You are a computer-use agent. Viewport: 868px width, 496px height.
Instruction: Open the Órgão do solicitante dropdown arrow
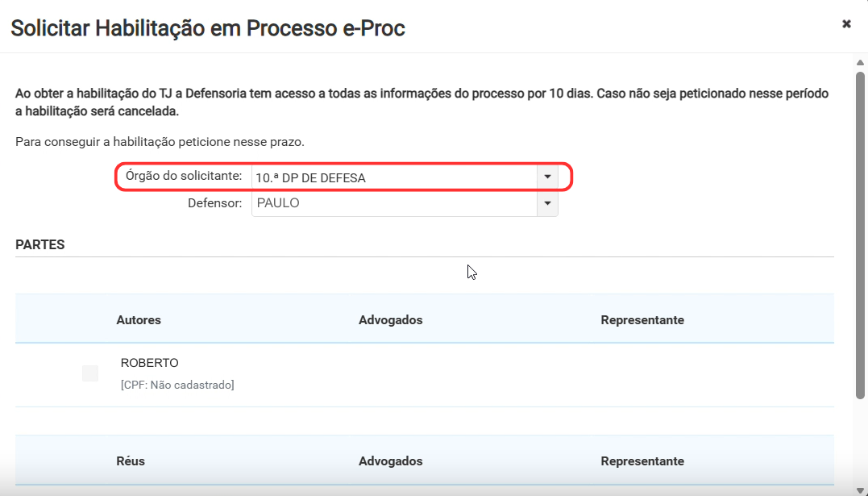pyautogui.click(x=547, y=177)
